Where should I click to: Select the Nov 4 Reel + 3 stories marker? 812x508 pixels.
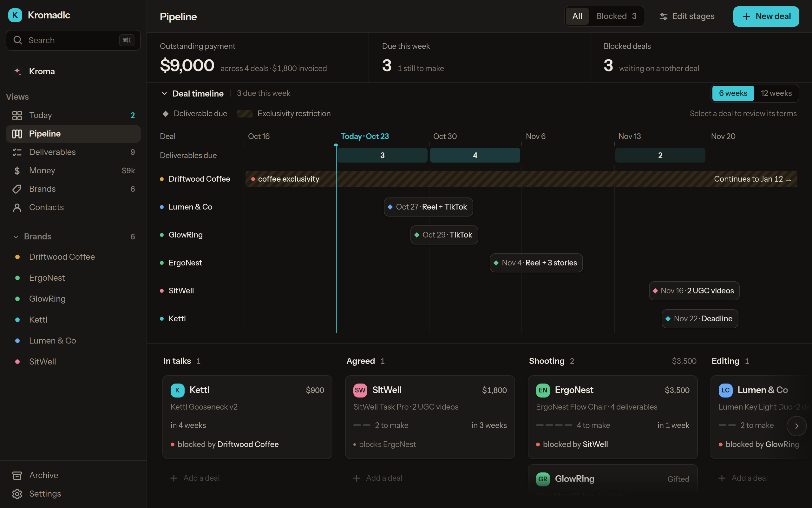536,263
